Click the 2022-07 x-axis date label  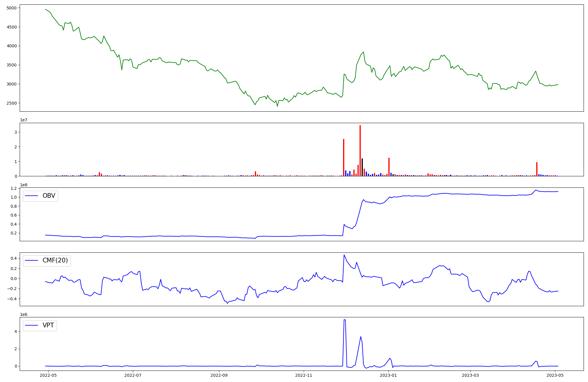(x=133, y=375)
